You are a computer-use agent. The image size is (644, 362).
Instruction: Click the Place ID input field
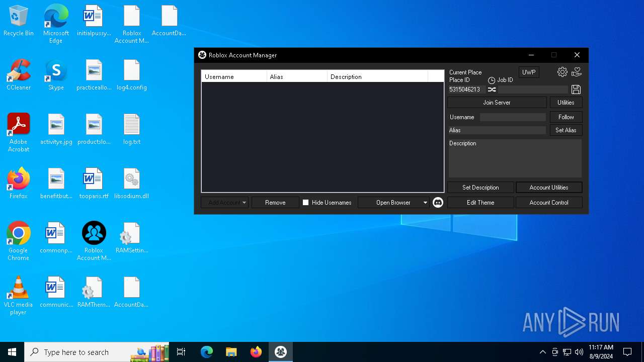[466, 89]
